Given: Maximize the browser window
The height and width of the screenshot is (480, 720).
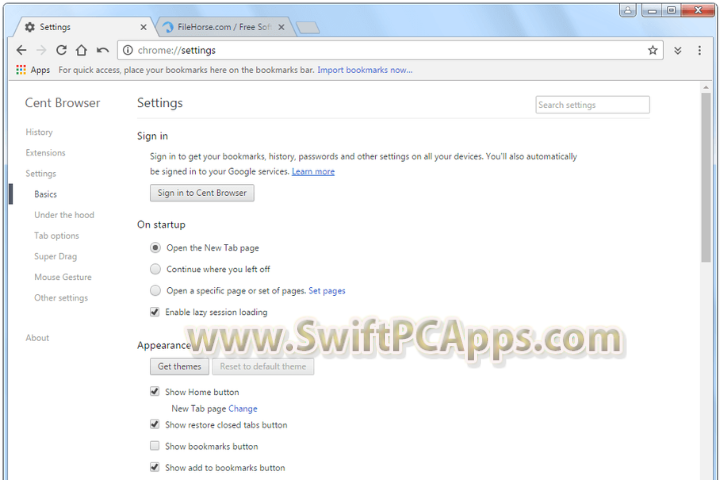Looking at the screenshot, I should [672, 10].
